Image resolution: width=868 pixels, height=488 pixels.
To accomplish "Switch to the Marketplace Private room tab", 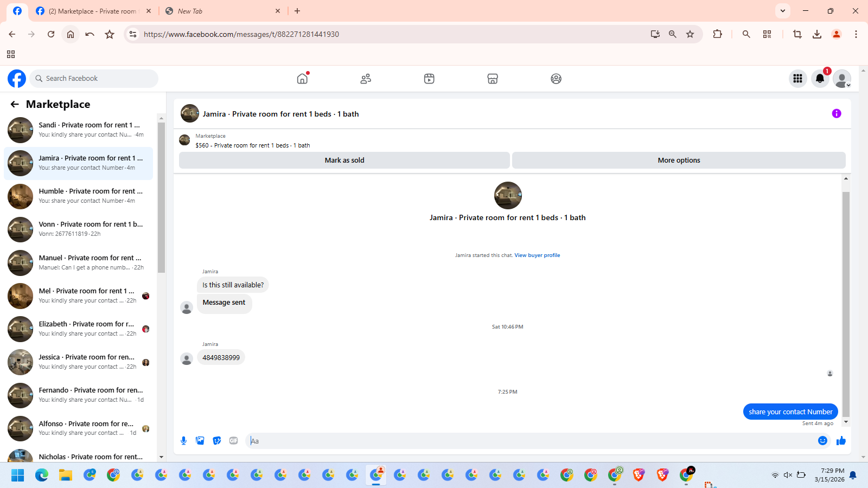I will pos(92,11).
